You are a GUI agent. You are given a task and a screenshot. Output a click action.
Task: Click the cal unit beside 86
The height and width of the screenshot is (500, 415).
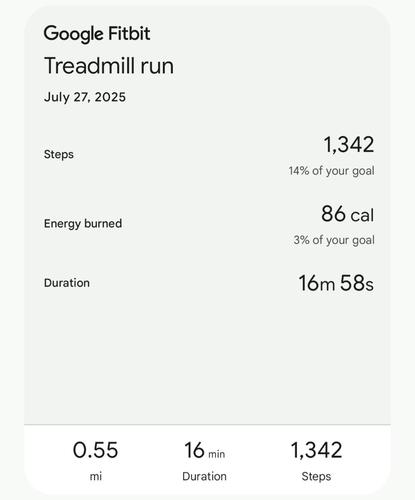pos(362,215)
